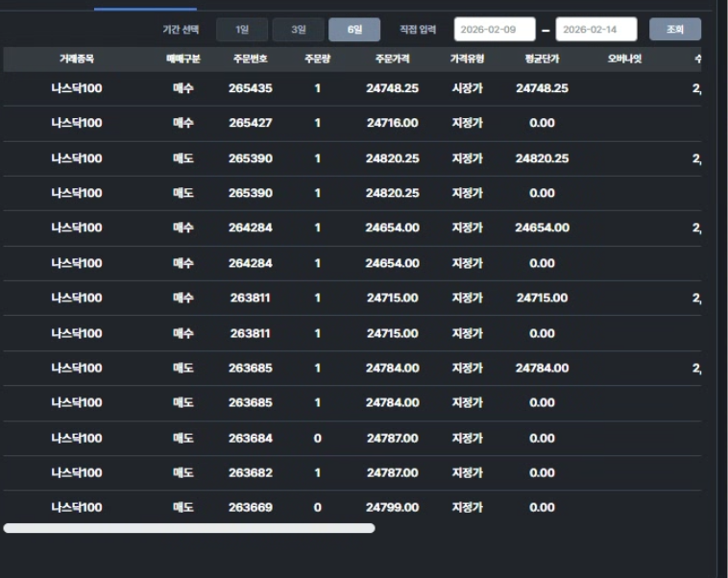The width and height of the screenshot is (728, 578).
Task: Click 나스닥100 in order 265435 row
Action: point(77,88)
